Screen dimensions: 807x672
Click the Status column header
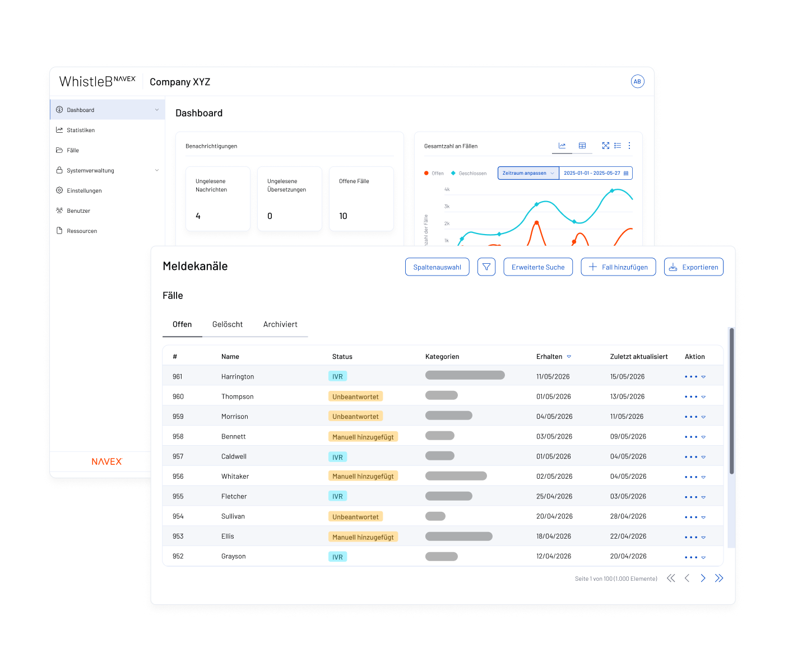click(x=342, y=357)
